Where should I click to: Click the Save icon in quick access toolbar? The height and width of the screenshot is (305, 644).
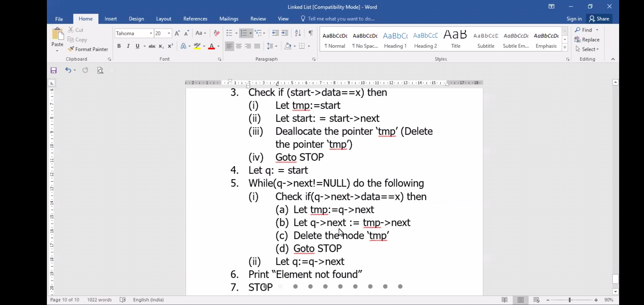[x=54, y=70]
